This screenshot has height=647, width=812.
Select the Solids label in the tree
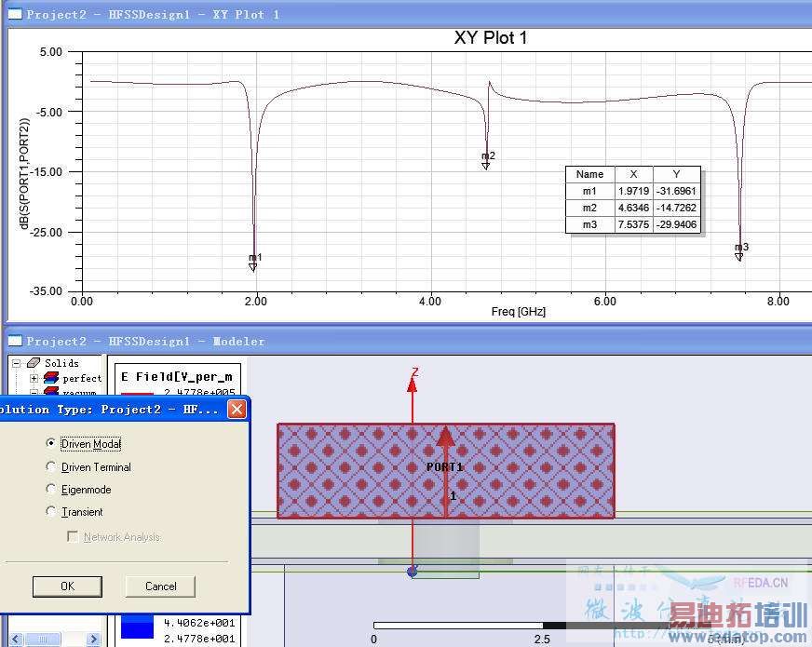pos(61,363)
